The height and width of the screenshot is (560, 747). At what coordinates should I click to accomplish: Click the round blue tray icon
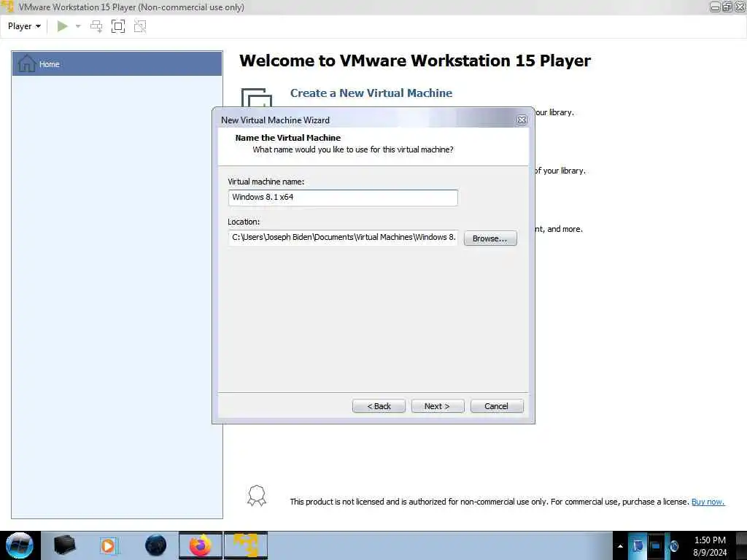coord(673,545)
